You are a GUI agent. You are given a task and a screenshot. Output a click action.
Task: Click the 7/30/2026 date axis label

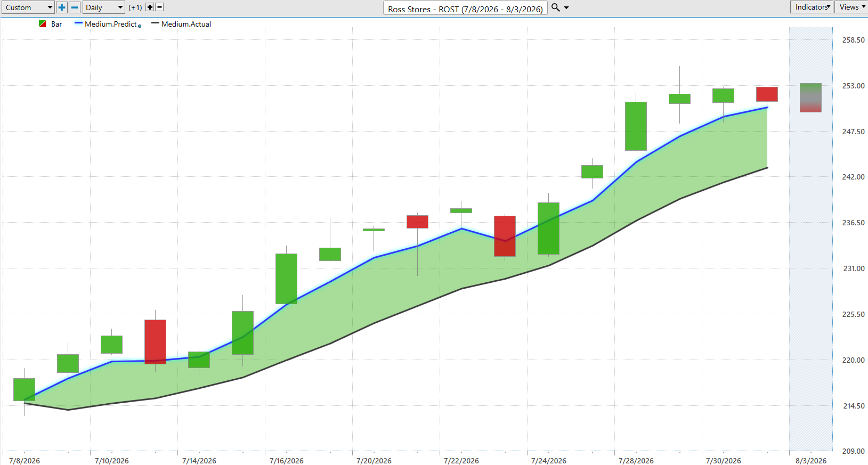(x=724, y=461)
